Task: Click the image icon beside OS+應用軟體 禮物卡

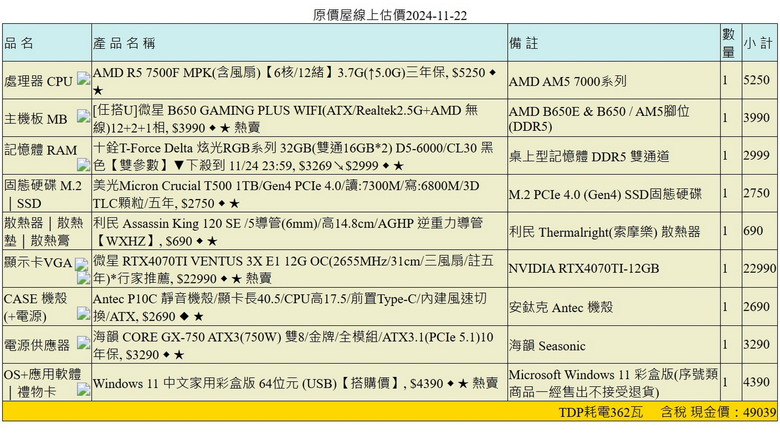Action: [83, 390]
